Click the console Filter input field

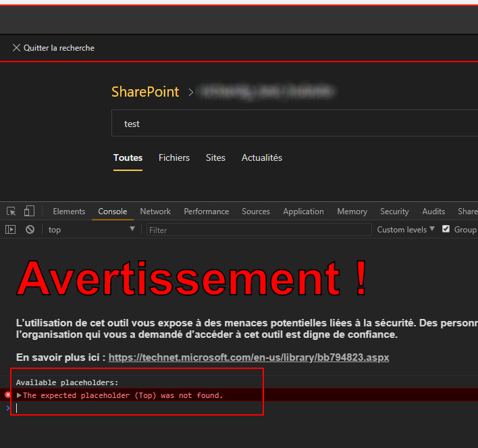[259, 230]
